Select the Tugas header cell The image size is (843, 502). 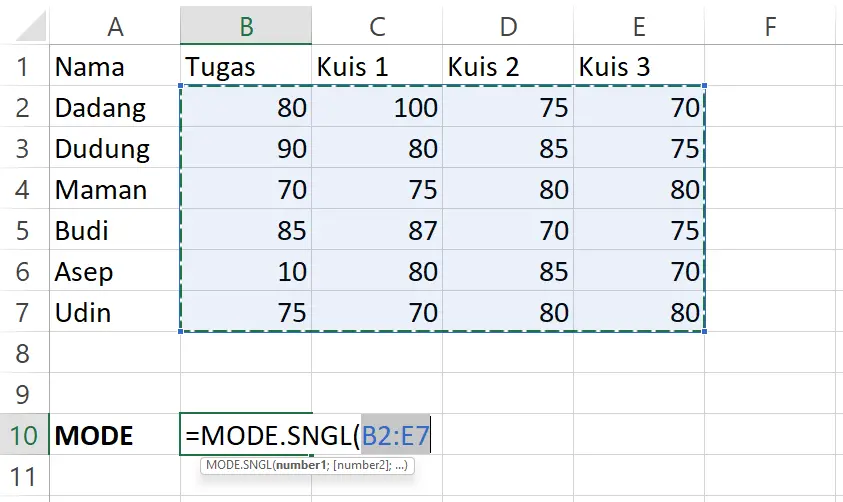(x=246, y=66)
